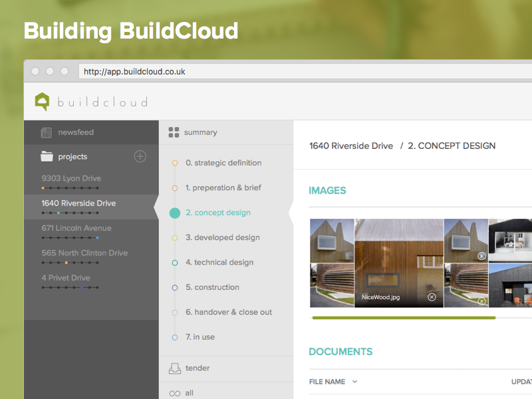The height and width of the screenshot is (399, 532).
Task: Click progress dots under 9303 Lyon Drive
Action: [70, 188]
